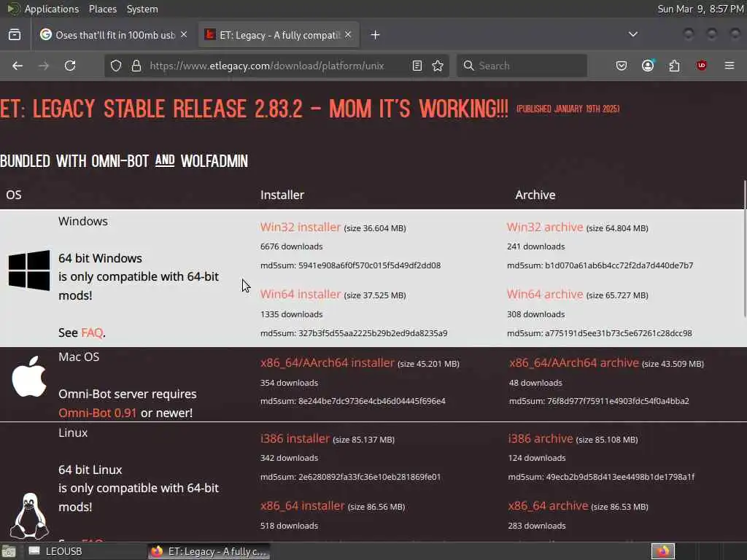Download Win32 installer
Screen dimensions: 747x560
[x=300, y=227]
